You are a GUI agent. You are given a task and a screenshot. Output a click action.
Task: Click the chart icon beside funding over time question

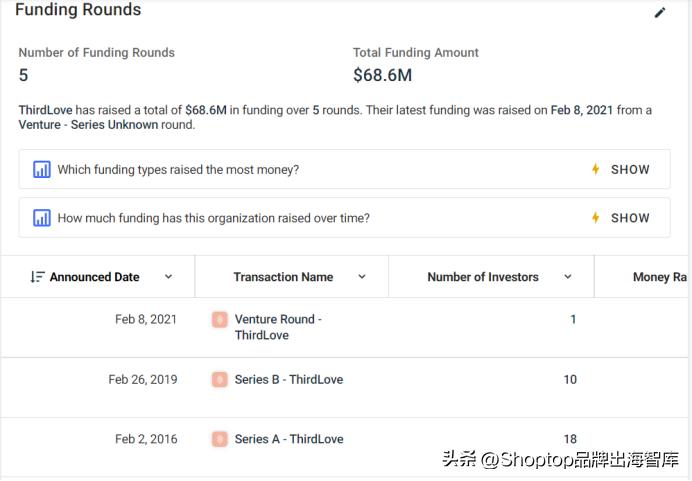coord(42,218)
